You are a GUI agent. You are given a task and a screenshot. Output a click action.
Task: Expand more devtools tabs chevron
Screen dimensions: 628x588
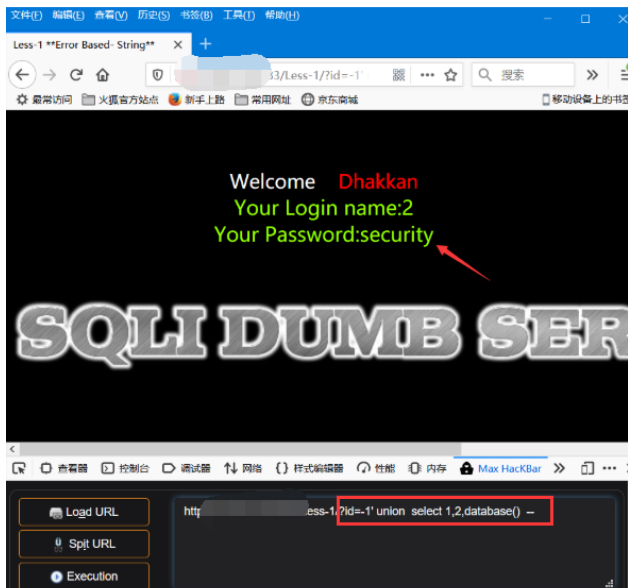(x=559, y=468)
